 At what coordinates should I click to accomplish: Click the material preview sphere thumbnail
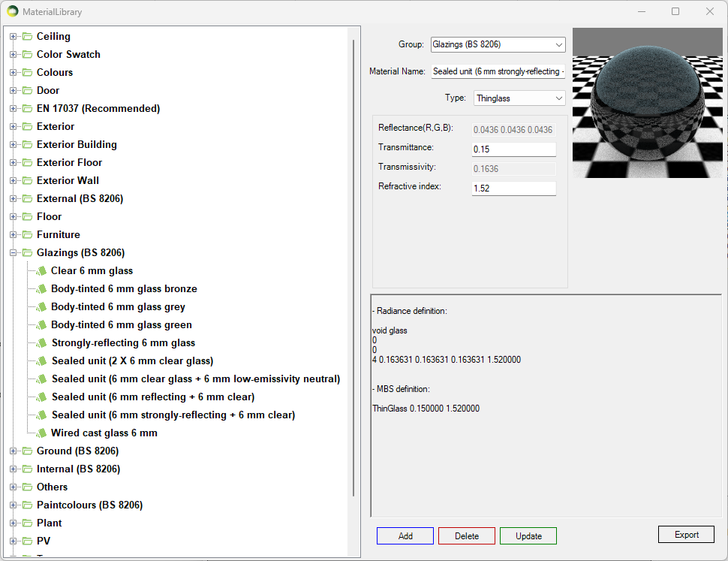(x=647, y=103)
